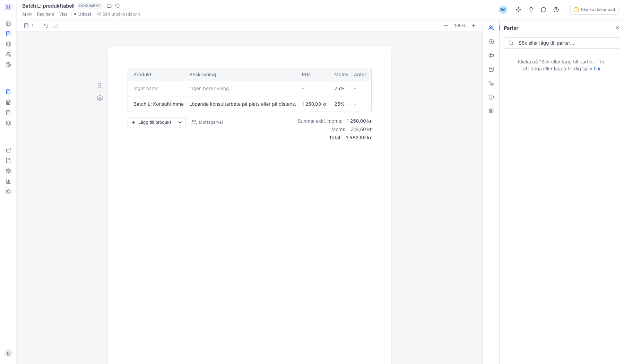Expand the Lägg till produkt dropdown arrow
Image resolution: width=624 pixels, height=364 pixels.
point(180,122)
